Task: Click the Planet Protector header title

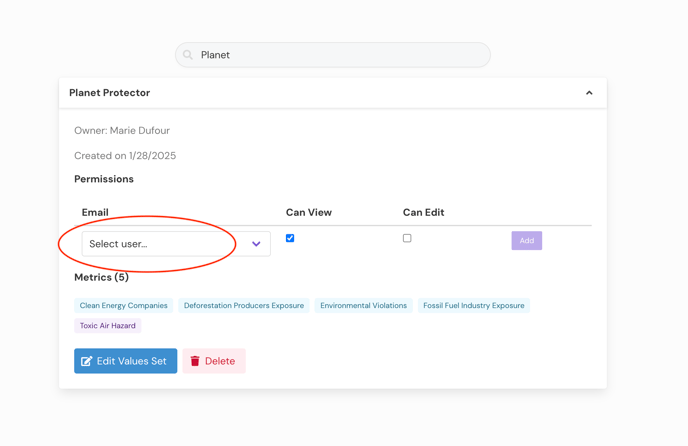Action: (x=110, y=93)
